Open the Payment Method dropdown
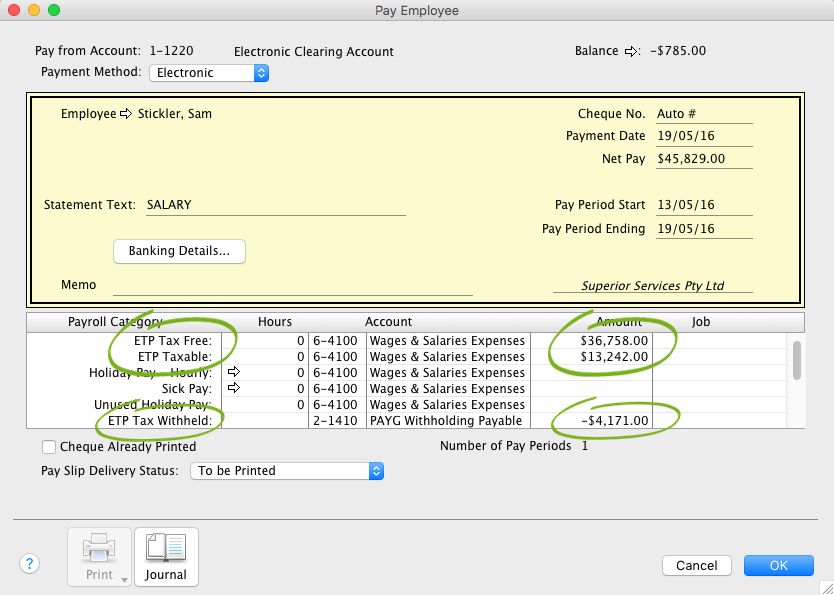The height and width of the screenshot is (595, 834). (209, 73)
